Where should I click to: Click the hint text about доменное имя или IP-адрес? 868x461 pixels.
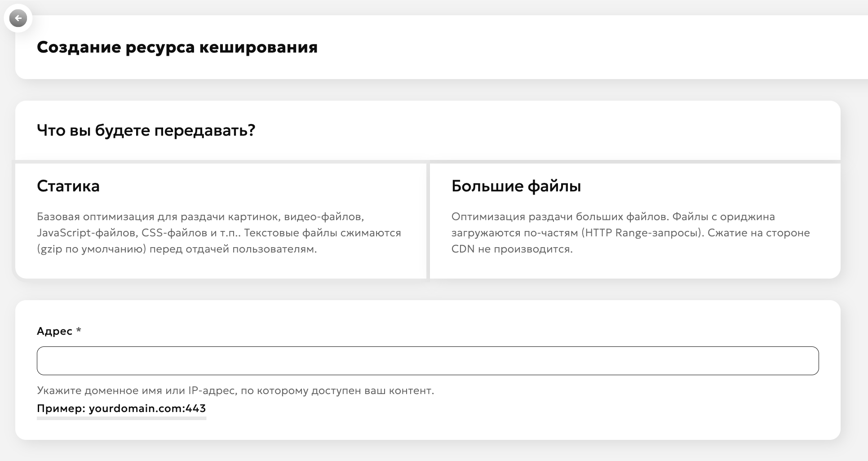(235, 390)
